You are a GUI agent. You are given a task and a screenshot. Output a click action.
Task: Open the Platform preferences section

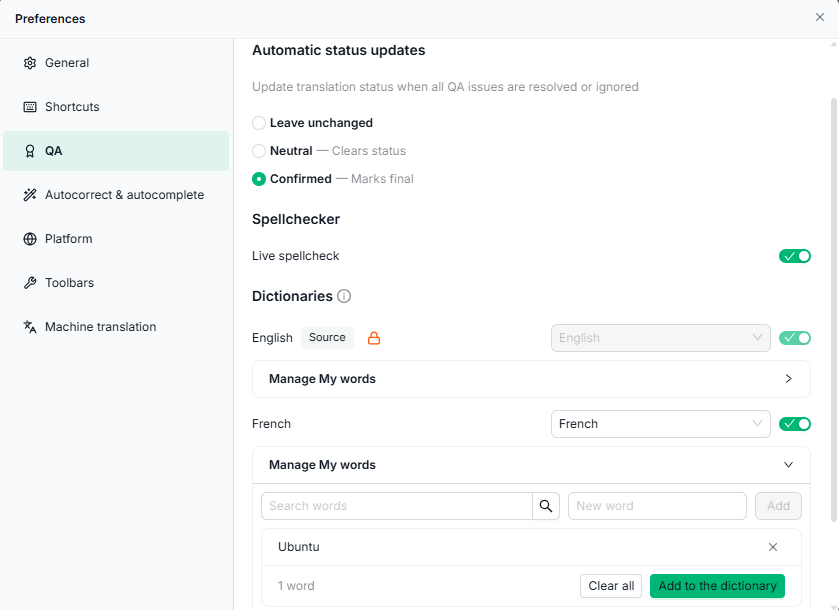116,239
